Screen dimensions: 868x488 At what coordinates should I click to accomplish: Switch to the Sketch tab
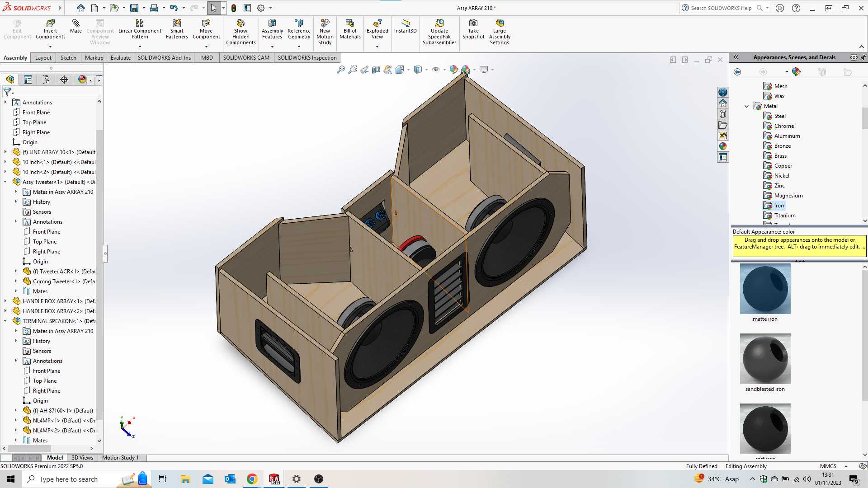pyautogui.click(x=68, y=58)
